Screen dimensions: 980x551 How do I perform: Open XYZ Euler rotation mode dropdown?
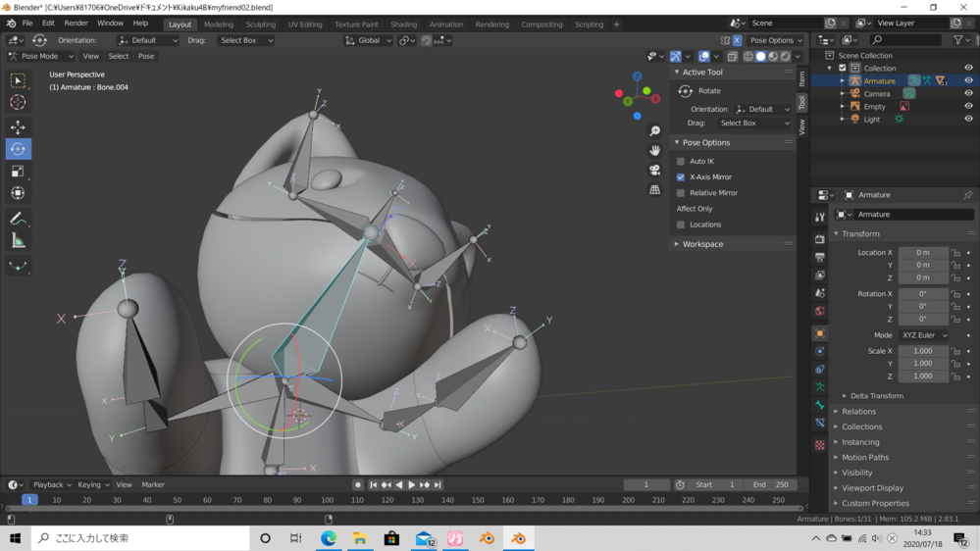[924, 335]
